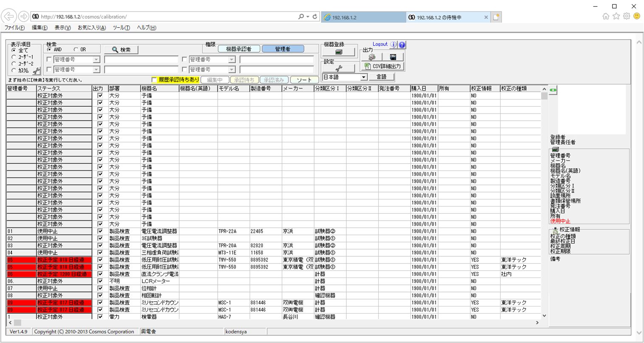Screen dimensions: 644x343
Task: Click the 購入日 column header
Action: tap(424, 88)
